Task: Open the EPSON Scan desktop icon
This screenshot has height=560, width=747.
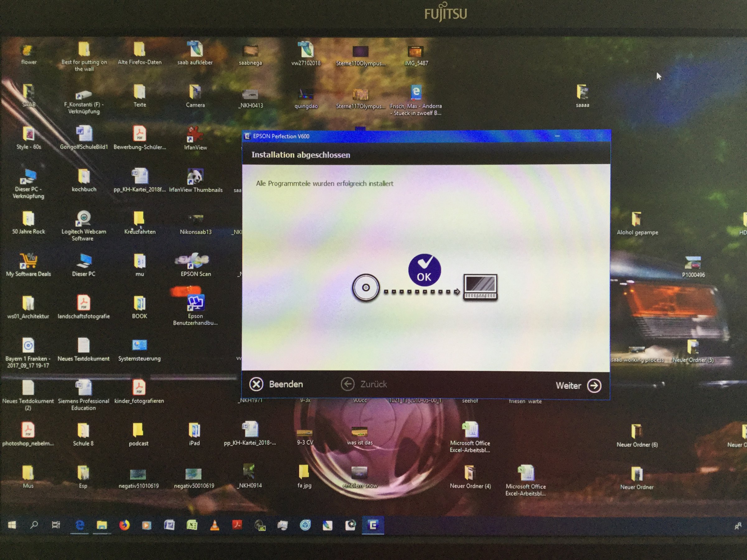Action: 195,265
